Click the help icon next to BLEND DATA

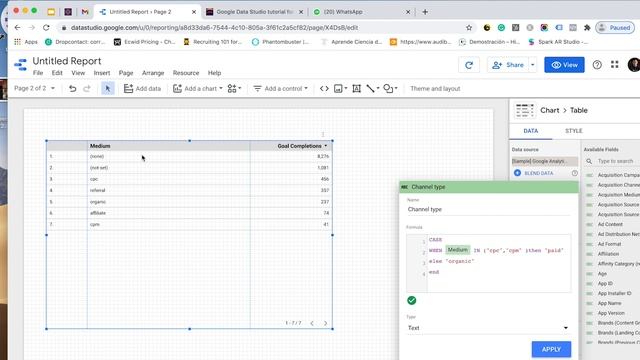[x=575, y=173]
